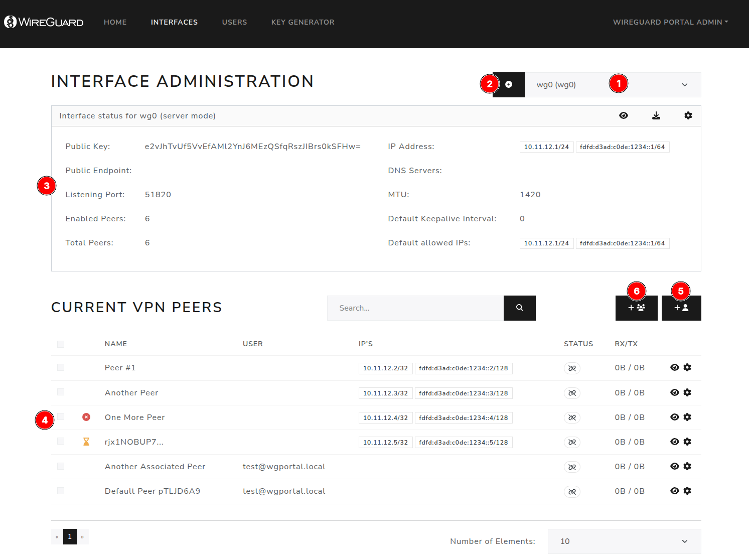Tick the checkbox for Another Associated Peer
This screenshot has width=749, height=560.
(61, 466)
